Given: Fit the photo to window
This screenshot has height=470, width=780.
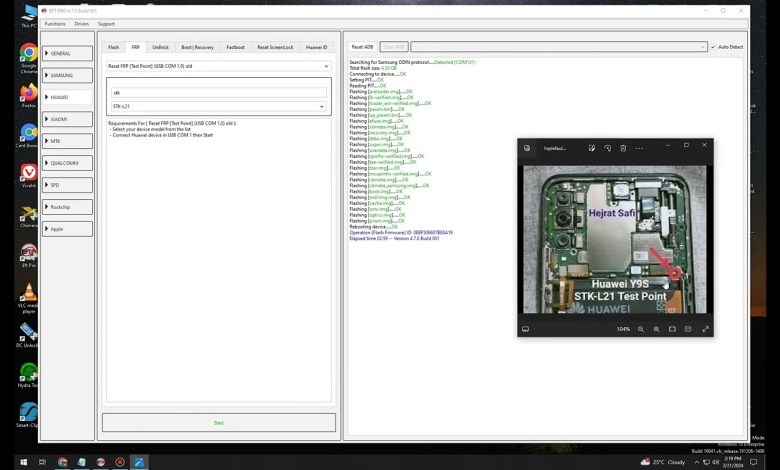Looking at the screenshot, I should pyautogui.click(x=672, y=329).
